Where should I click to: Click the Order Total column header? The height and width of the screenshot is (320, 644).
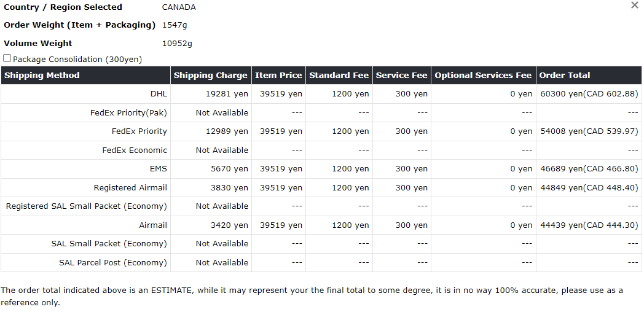click(x=564, y=76)
